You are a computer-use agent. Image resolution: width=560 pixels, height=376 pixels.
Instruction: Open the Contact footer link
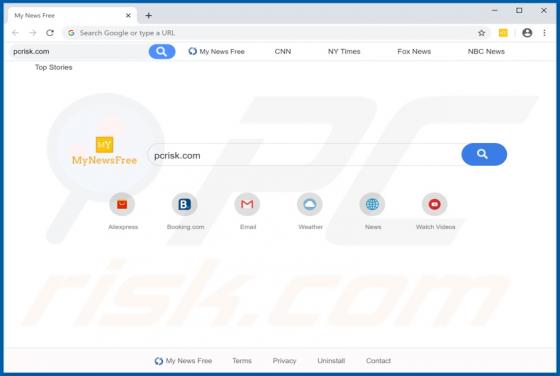pyautogui.click(x=378, y=361)
